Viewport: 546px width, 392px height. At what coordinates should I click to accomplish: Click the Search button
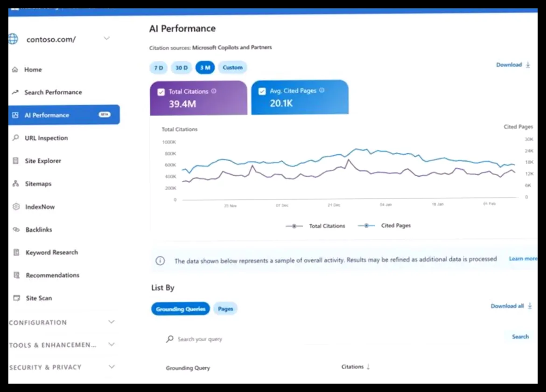(520, 337)
